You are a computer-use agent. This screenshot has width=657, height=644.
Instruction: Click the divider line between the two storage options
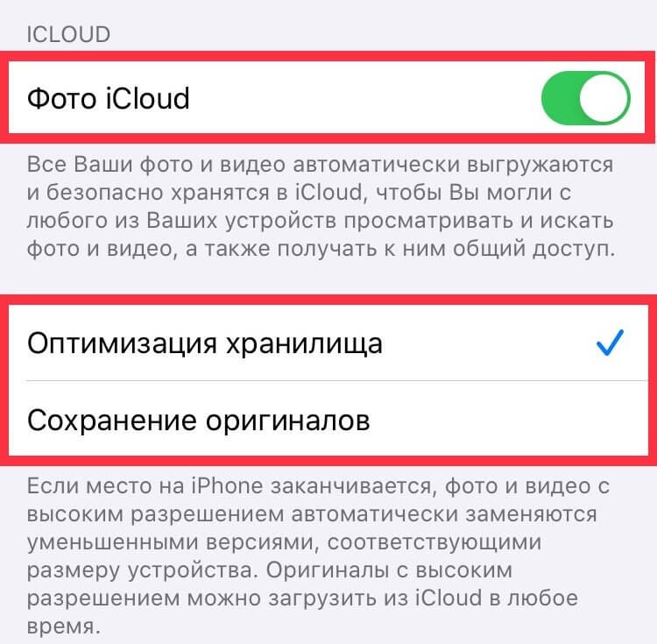(x=337, y=381)
